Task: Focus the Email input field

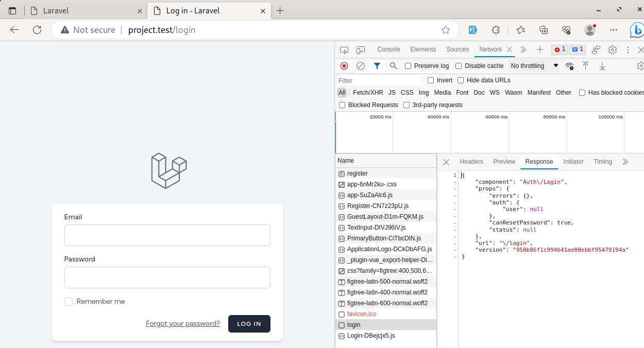Action: pyautogui.click(x=167, y=235)
